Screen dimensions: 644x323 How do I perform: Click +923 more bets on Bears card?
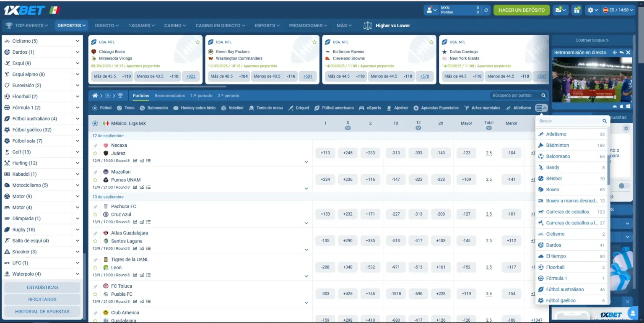tap(191, 76)
